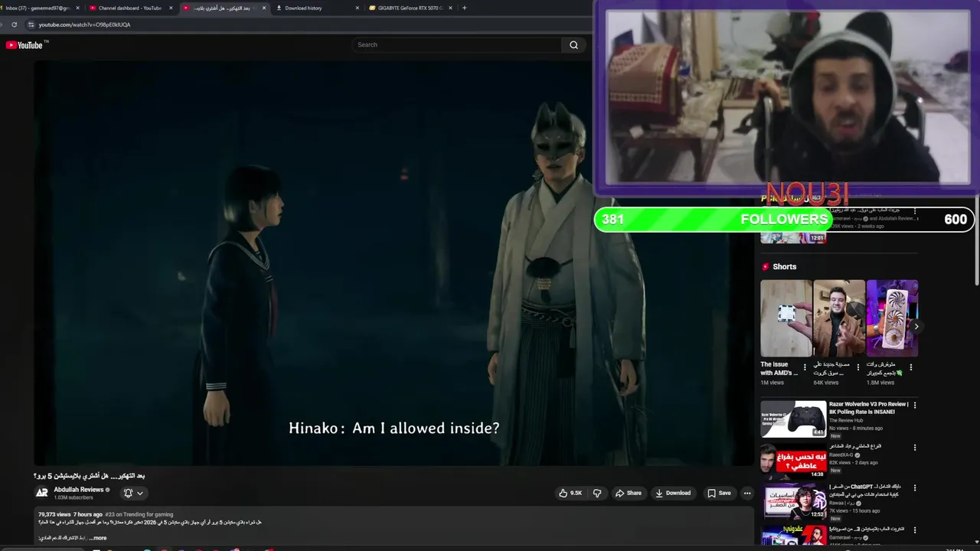Open options for the ChatGPT video

click(914, 487)
